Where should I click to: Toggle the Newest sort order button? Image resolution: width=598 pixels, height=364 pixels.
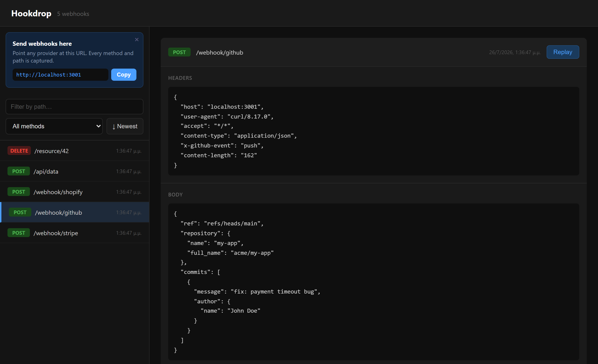coord(125,126)
